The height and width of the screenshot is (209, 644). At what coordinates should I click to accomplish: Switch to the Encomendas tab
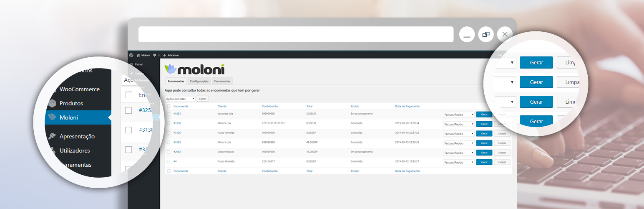click(x=176, y=81)
